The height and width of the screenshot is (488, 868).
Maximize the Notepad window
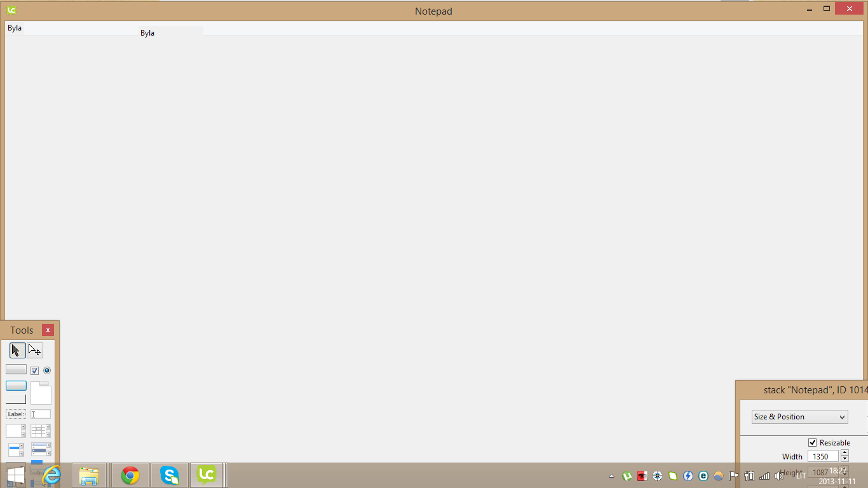[x=827, y=9]
